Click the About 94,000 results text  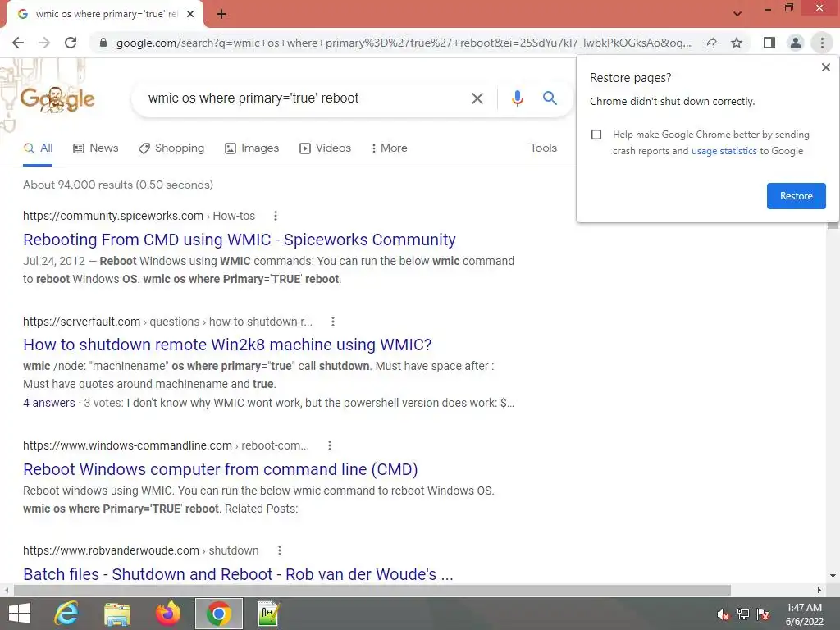point(118,185)
